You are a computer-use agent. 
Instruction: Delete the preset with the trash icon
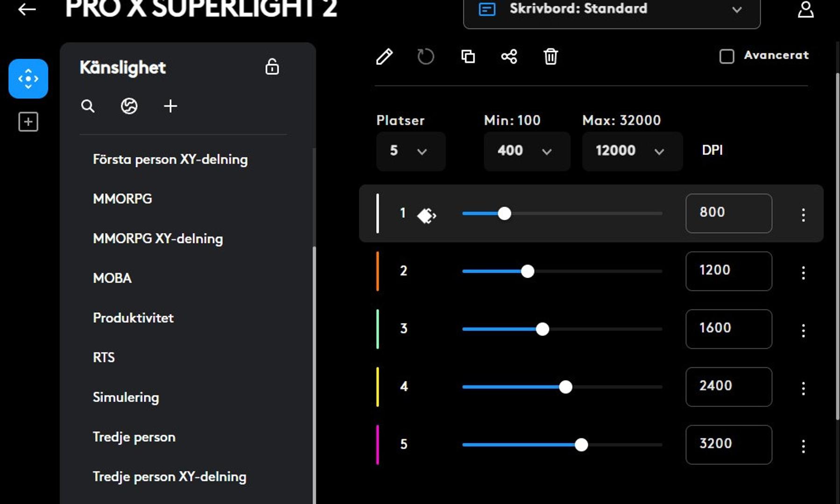tap(551, 56)
